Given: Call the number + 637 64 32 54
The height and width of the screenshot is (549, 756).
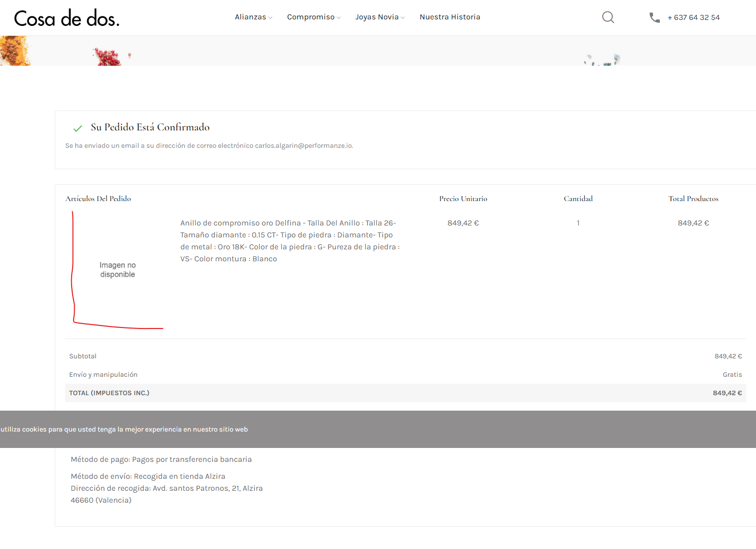Looking at the screenshot, I should click(694, 17).
